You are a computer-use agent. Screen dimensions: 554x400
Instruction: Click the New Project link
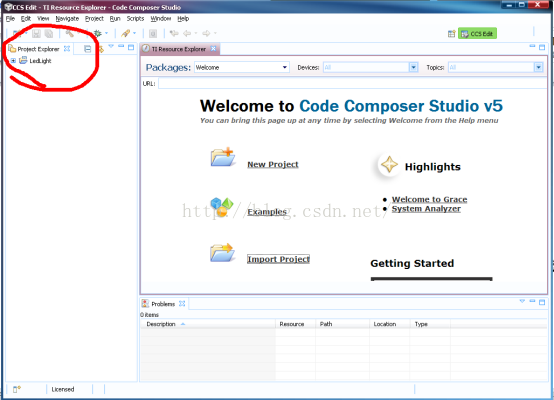point(273,164)
